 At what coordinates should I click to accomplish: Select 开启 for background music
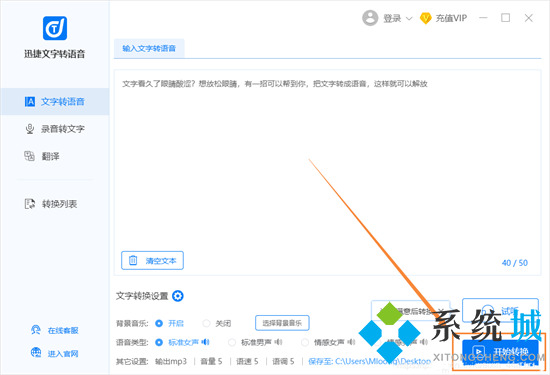click(159, 323)
